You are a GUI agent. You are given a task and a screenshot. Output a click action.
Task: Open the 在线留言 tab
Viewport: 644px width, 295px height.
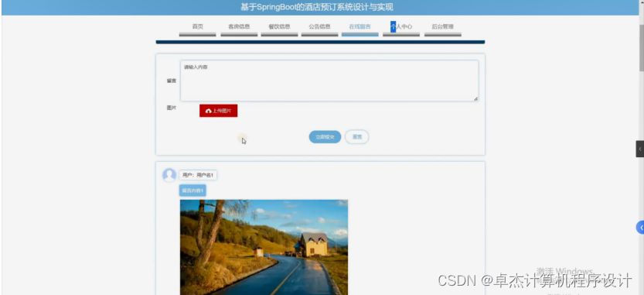point(359,27)
